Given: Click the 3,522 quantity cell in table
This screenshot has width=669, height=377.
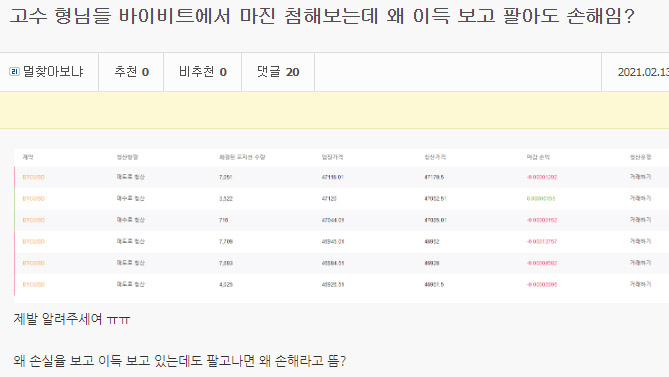Looking at the screenshot, I should point(226,198).
